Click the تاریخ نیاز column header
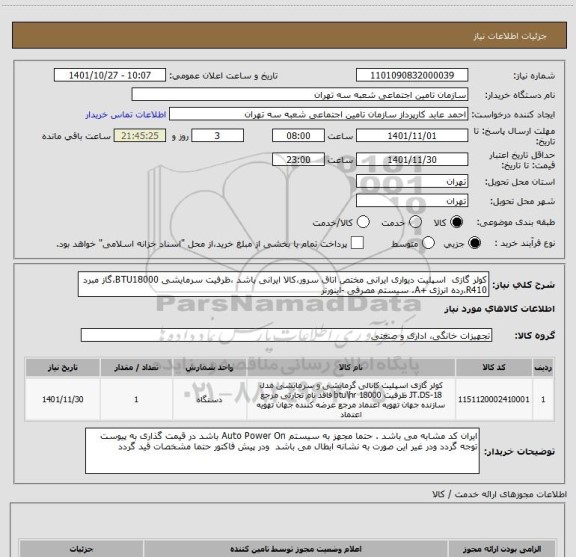The width and height of the screenshot is (576, 557). click(x=63, y=367)
